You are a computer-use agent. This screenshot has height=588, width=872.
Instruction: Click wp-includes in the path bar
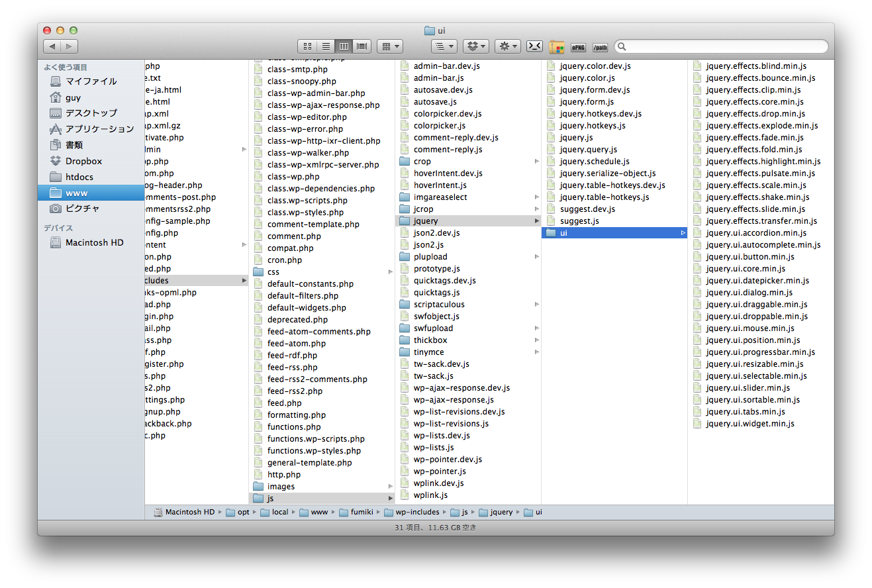point(417,512)
